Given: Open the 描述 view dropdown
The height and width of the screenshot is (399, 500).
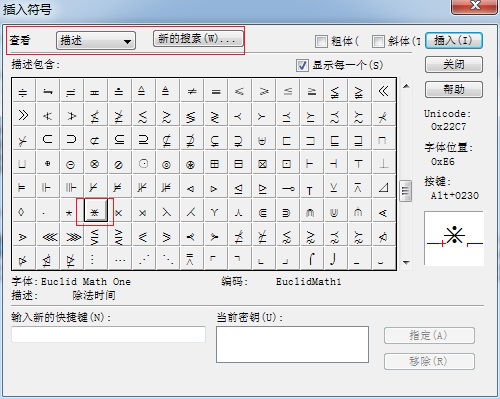Looking at the screenshot, I should point(96,41).
